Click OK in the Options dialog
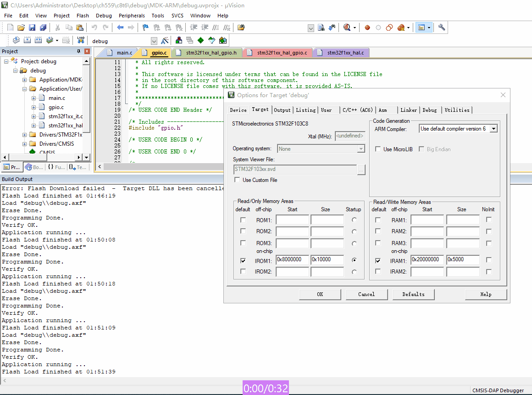The width and height of the screenshot is (532, 395). (320, 294)
